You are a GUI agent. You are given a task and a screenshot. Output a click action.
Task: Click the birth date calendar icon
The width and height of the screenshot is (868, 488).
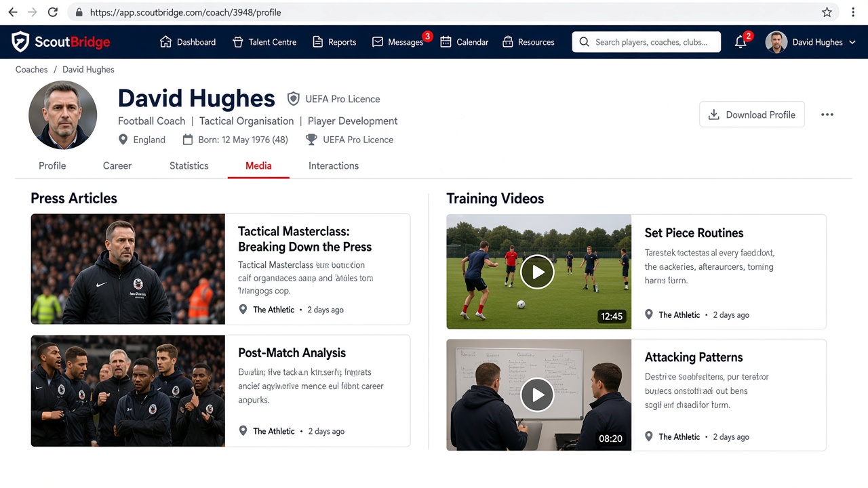[188, 140]
